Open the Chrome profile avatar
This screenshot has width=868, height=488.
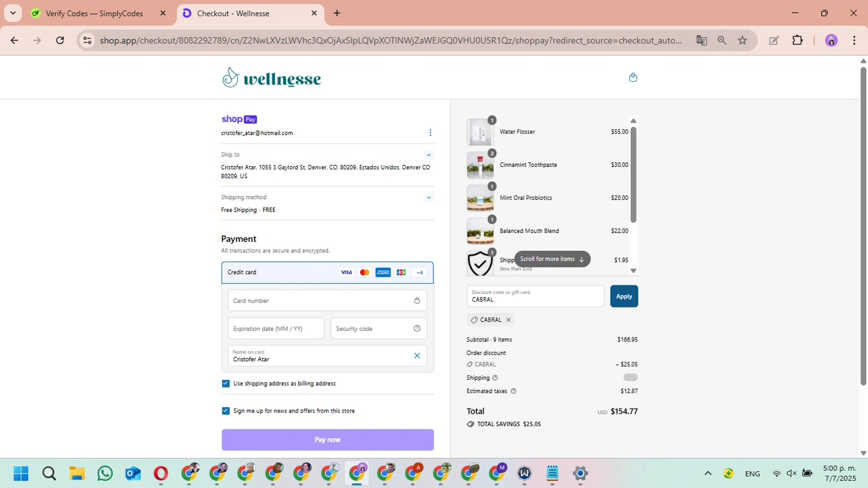tap(832, 40)
